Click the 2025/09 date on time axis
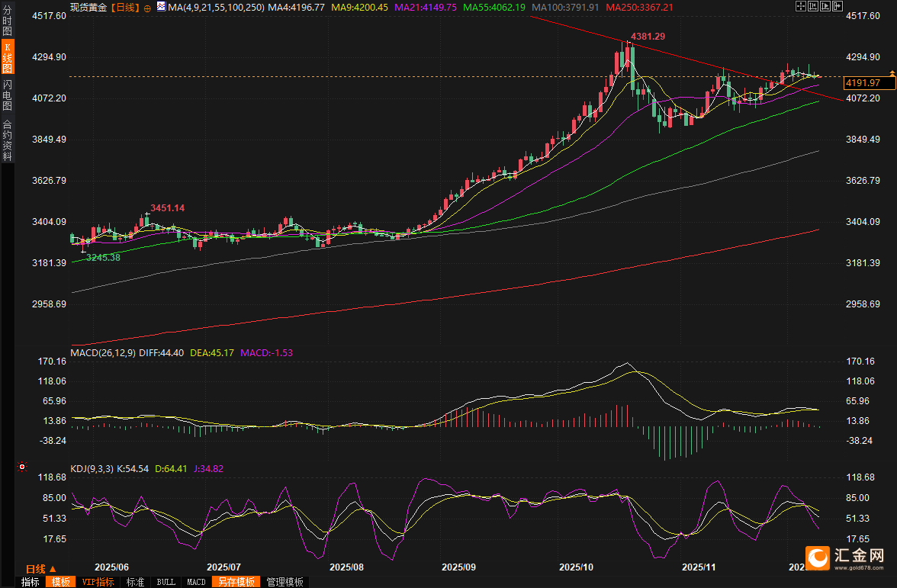Image resolution: width=897 pixels, height=588 pixels. (x=459, y=567)
